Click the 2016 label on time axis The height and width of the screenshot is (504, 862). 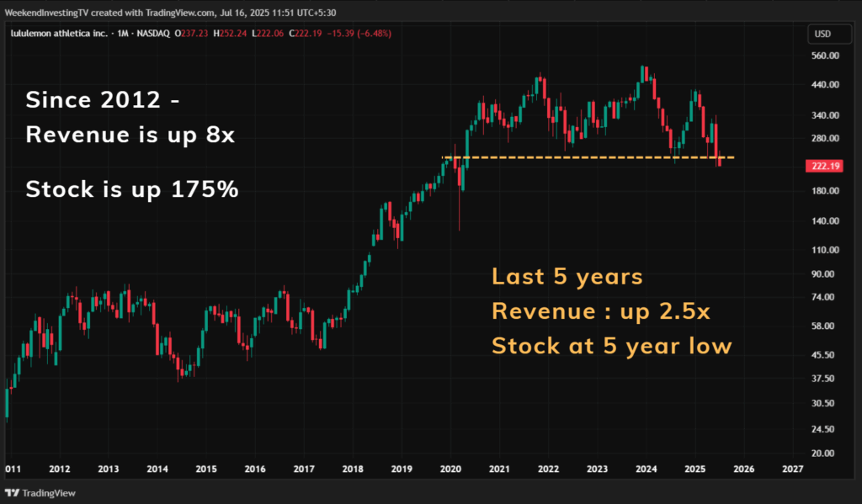(255, 469)
